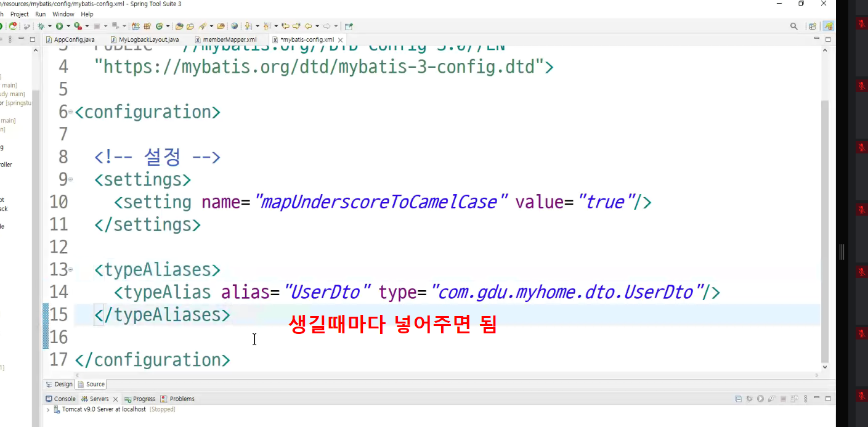This screenshot has width=868, height=427.
Task: Click the 설정 comment on line 8
Action: 157,157
